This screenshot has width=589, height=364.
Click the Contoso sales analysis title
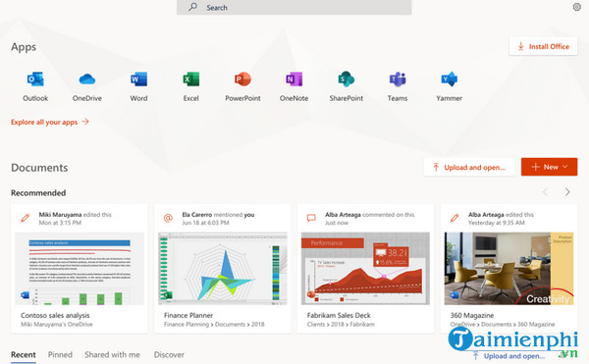pos(55,315)
